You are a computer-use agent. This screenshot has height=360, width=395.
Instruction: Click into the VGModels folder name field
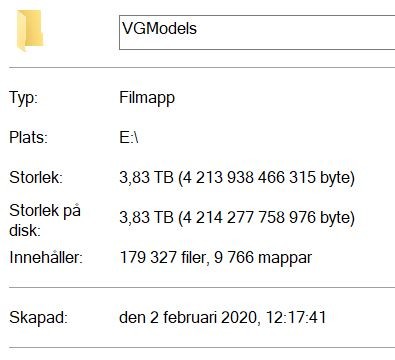(257, 32)
